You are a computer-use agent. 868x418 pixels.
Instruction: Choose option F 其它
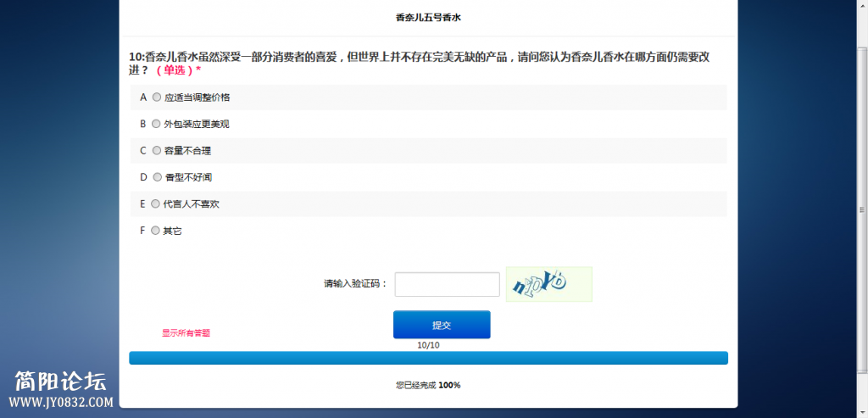click(x=155, y=231)
